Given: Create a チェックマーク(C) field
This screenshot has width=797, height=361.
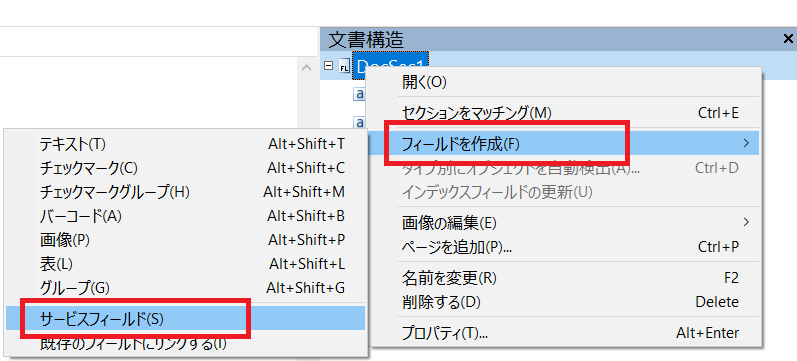Looking at the screenshot, I should (x=186, y=168).
